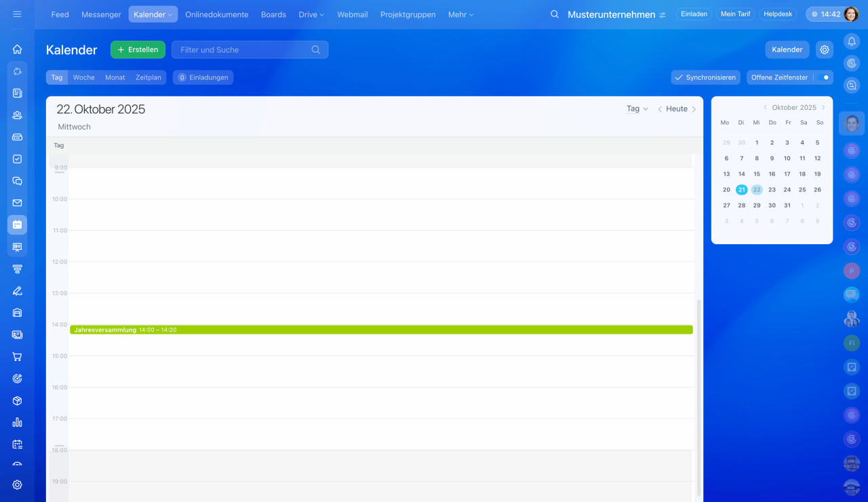868x502 pixels.
Task: Open the search magnifier icon in the top bar
Action: [555, 14]
